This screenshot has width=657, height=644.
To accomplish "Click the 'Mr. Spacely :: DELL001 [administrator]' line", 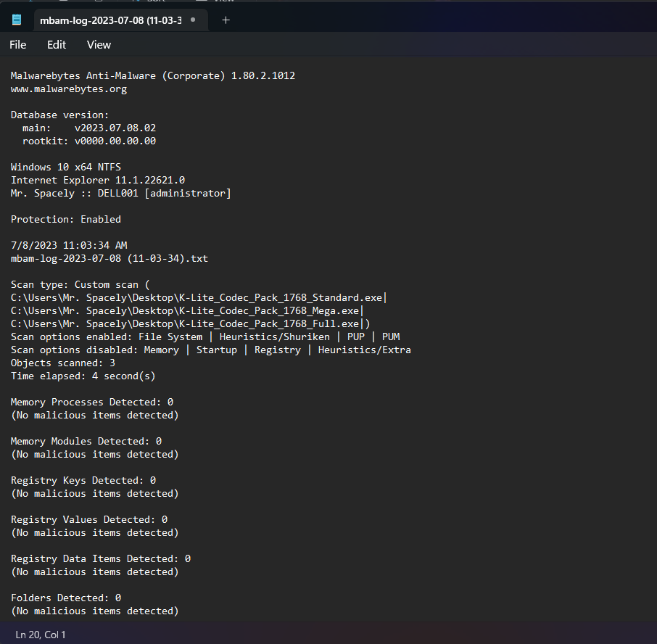I will pyautogui.click(x=121, y=193).
